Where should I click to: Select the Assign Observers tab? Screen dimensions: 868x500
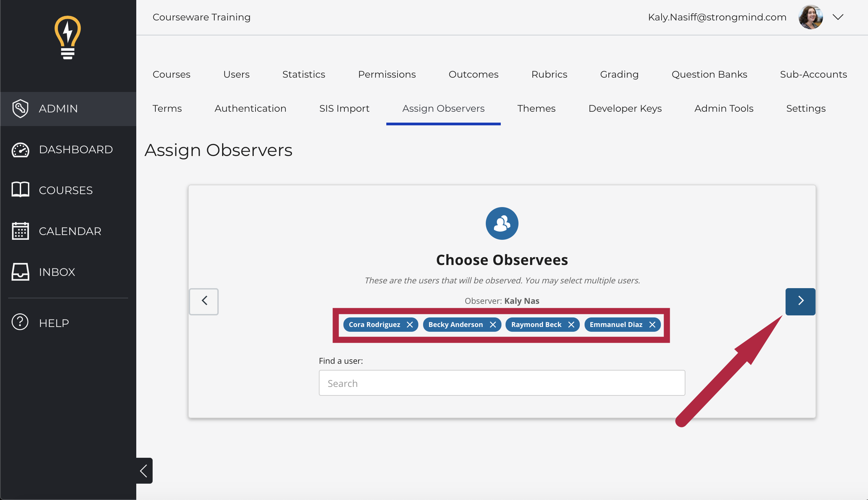coord(443,109)
